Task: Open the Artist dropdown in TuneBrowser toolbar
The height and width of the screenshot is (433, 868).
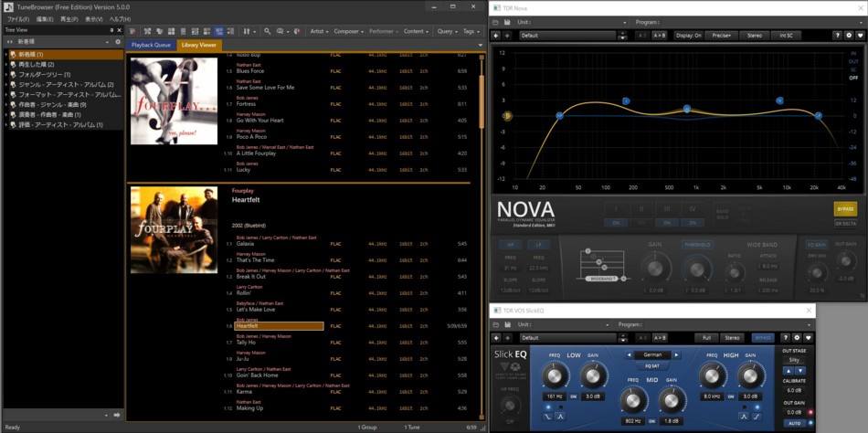Action: coord(319,32)
